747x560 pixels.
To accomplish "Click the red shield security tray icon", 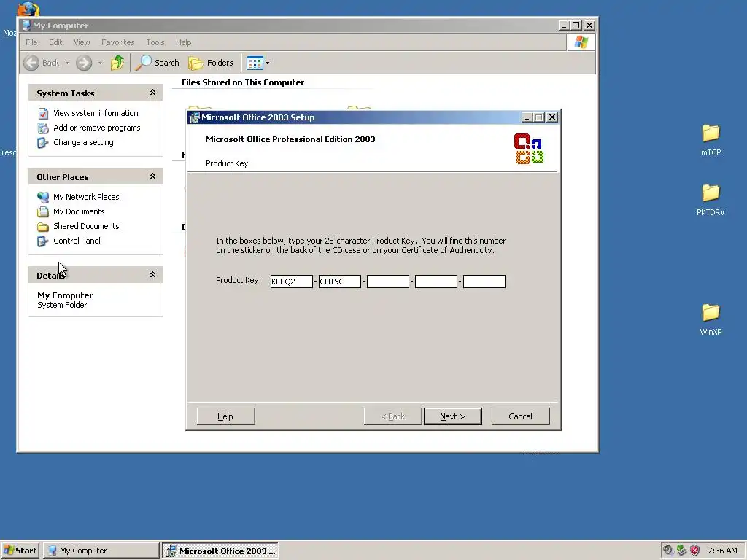I will [695, 551].
